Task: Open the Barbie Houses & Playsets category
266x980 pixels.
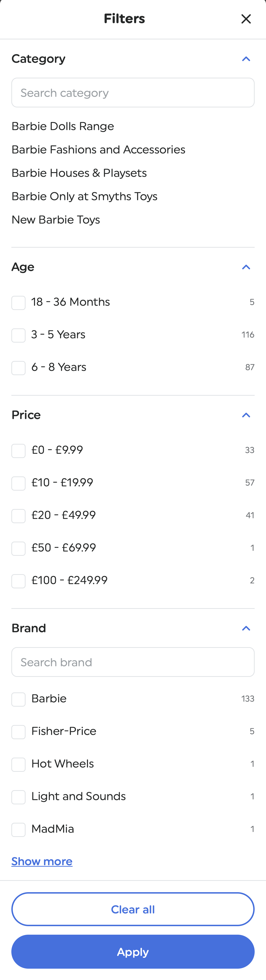Action: (79, 173)
